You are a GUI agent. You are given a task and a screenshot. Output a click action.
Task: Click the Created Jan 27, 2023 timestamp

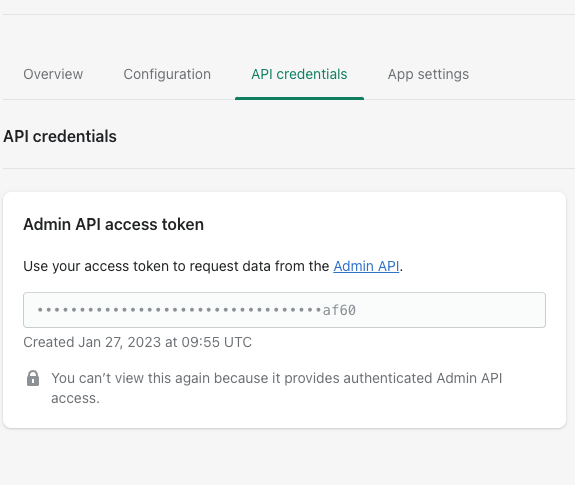pyautogui.click(x=138, y=342)
